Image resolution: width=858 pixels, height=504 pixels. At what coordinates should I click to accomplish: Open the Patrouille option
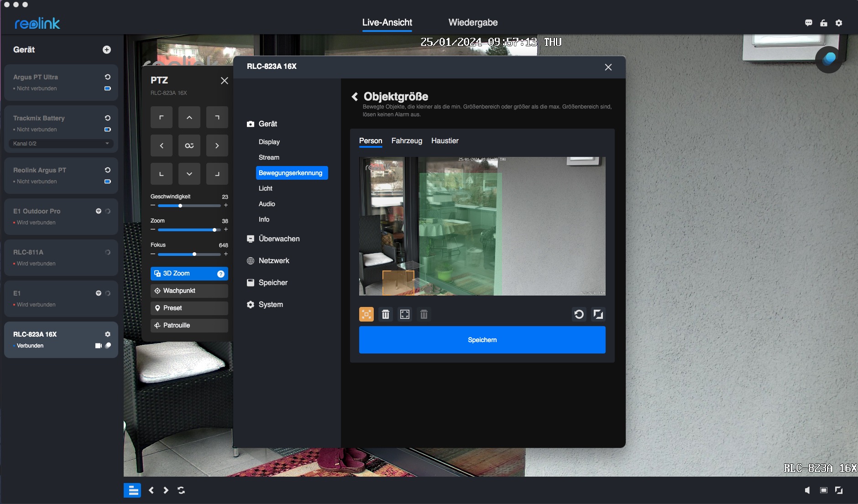(x=189, y=326)
